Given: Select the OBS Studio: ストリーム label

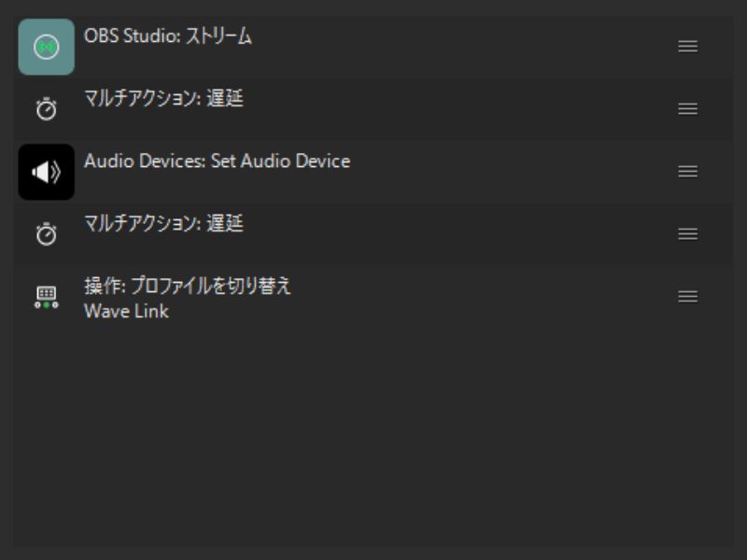Looking at the screenshot, I should click(168, 36).
